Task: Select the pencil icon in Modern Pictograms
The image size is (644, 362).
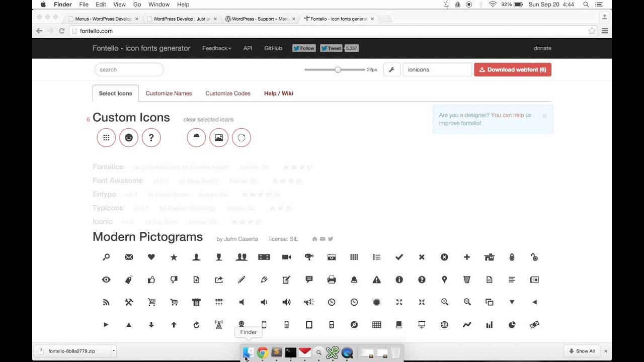Action: pos(242,280)
